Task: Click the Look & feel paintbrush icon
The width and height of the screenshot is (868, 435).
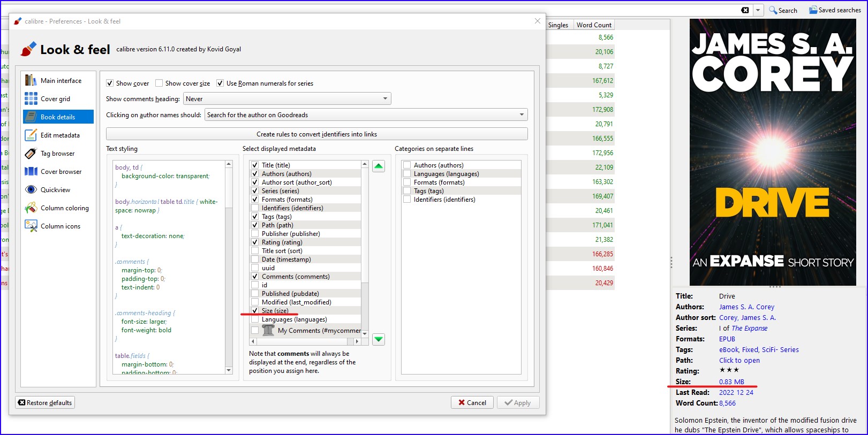Action: coord(28,49)
